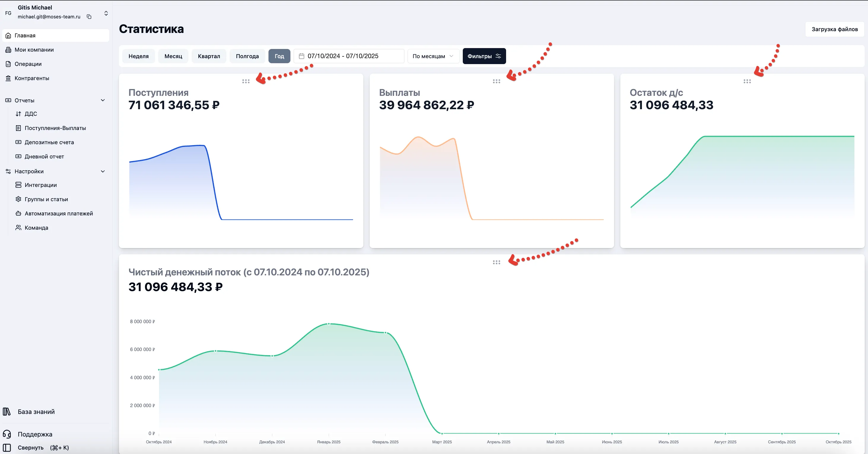Image resolution: width=868 pixels, height=454 pixels.
Task: Click the people icon beside Команда
Action: pos(18,228)
